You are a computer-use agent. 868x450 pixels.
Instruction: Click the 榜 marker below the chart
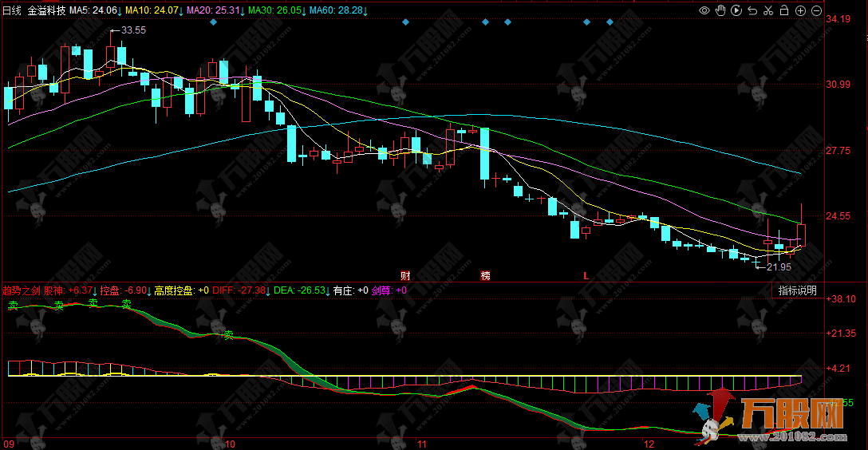[x=485, y=275]
